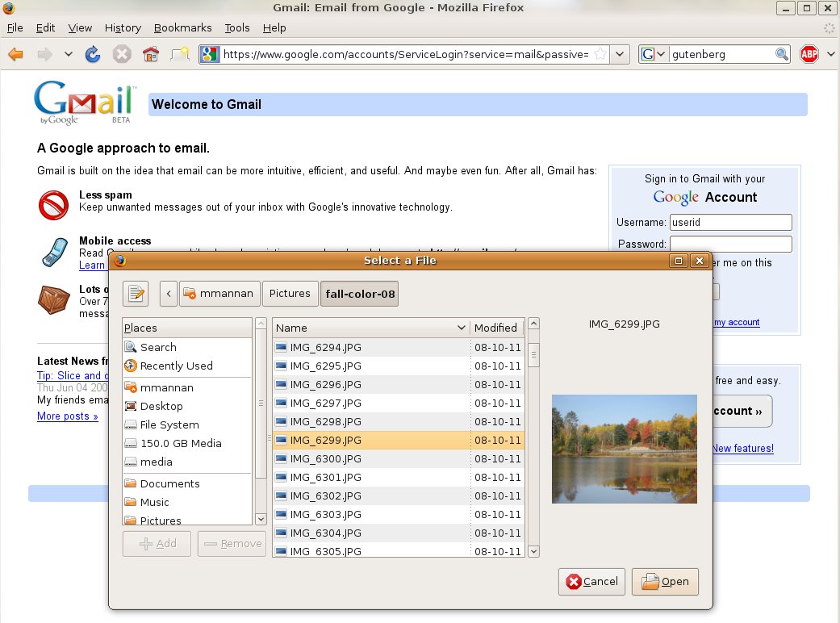Select the Pictures path bar button

click(x=290, y=294)
